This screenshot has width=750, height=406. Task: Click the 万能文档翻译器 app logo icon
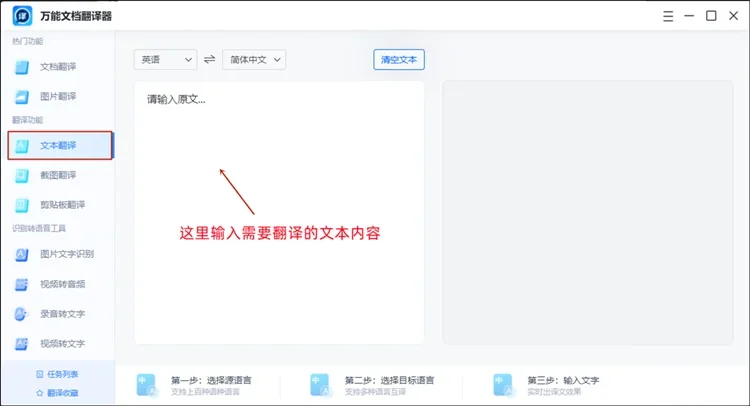[x=22, y=16]
